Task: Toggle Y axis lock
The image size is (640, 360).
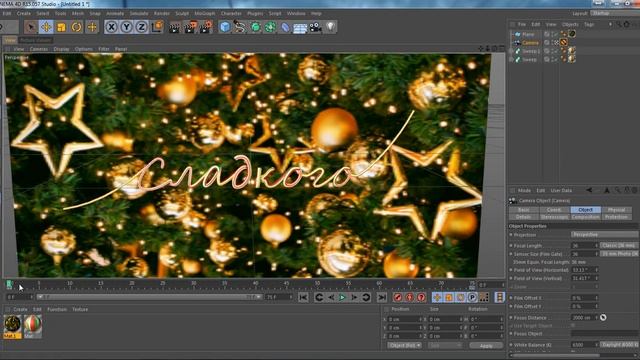Action: coord(126,27)
